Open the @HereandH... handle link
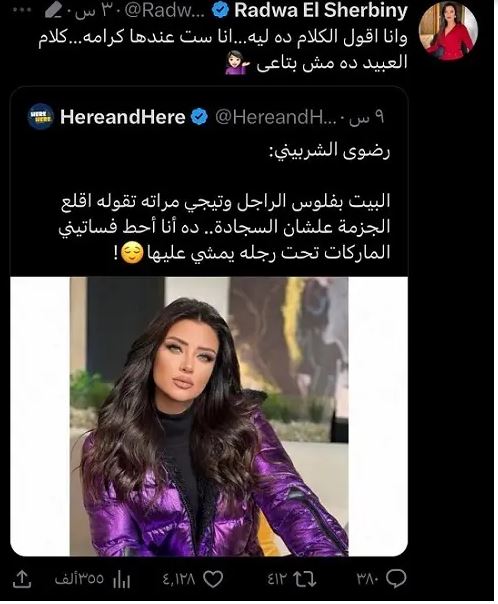 point(276,117)
